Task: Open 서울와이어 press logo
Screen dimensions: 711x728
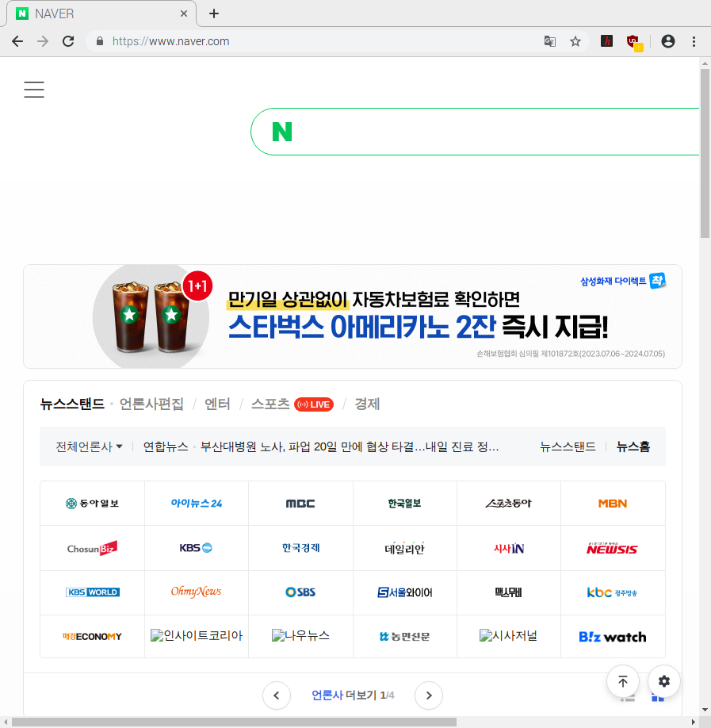Action: coord(405,592)
